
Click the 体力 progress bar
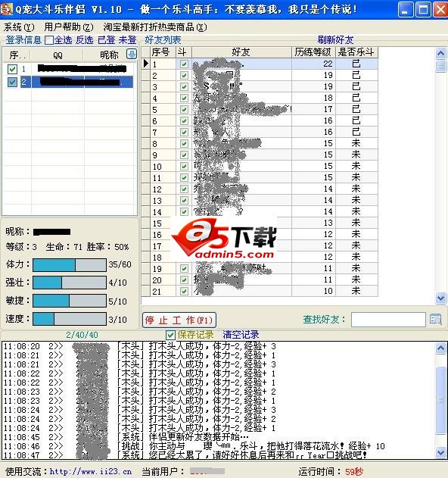coord(70,265)
